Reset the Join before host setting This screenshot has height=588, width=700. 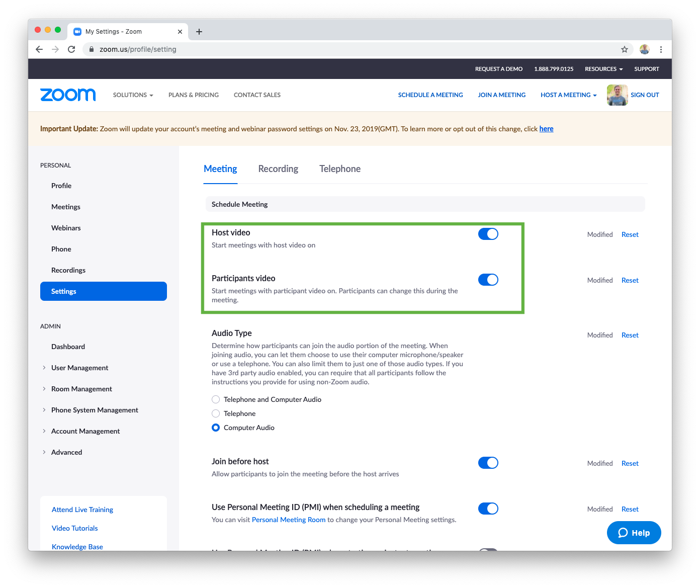630,463
